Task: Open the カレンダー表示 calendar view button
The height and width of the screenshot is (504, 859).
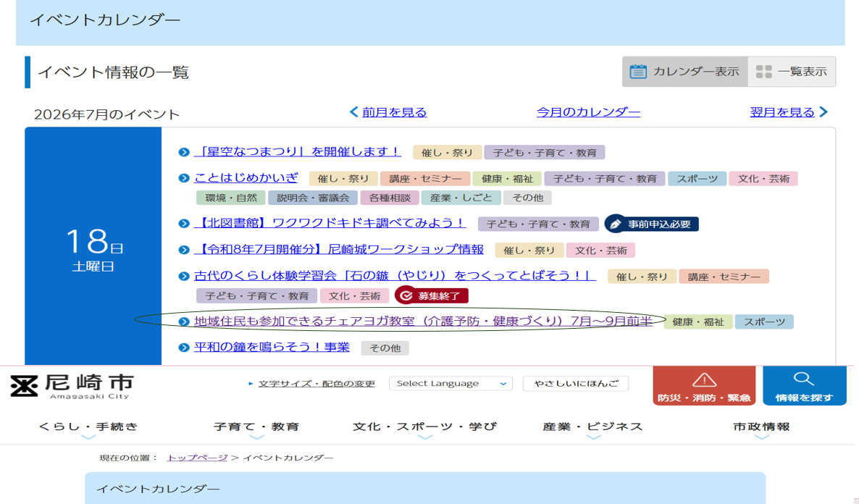Action: [x=684, y=72]
